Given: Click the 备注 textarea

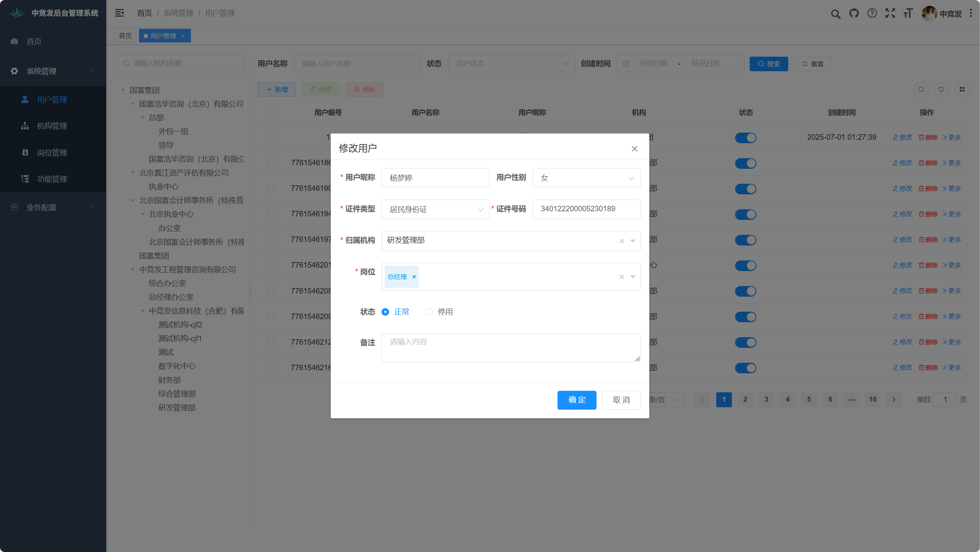Looking at the screenshot, I should coord(511,347).
